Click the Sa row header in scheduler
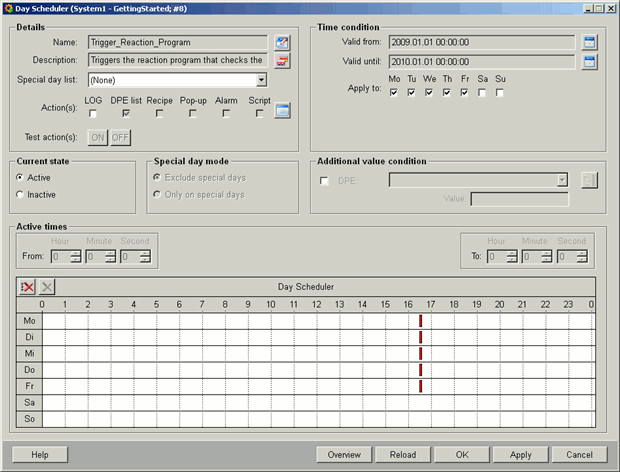620x472 pixels. point(28,402)
